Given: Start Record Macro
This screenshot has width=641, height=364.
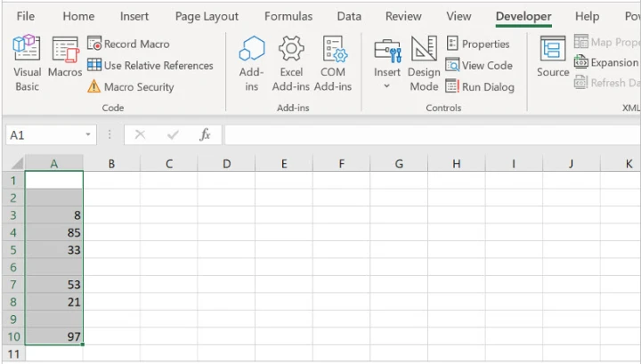Looking at the screenshot, I should [x=128, y=44].
